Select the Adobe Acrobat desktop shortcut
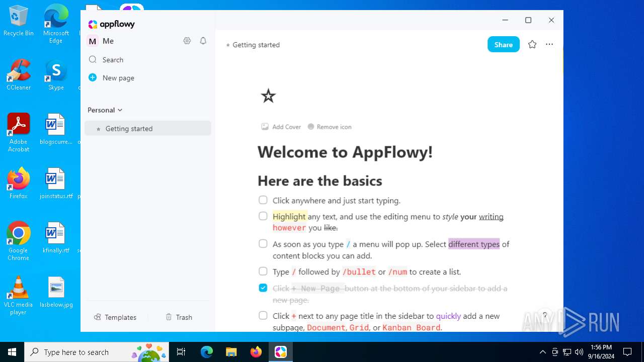Viewport: 644px width, 362px height. 19,133
